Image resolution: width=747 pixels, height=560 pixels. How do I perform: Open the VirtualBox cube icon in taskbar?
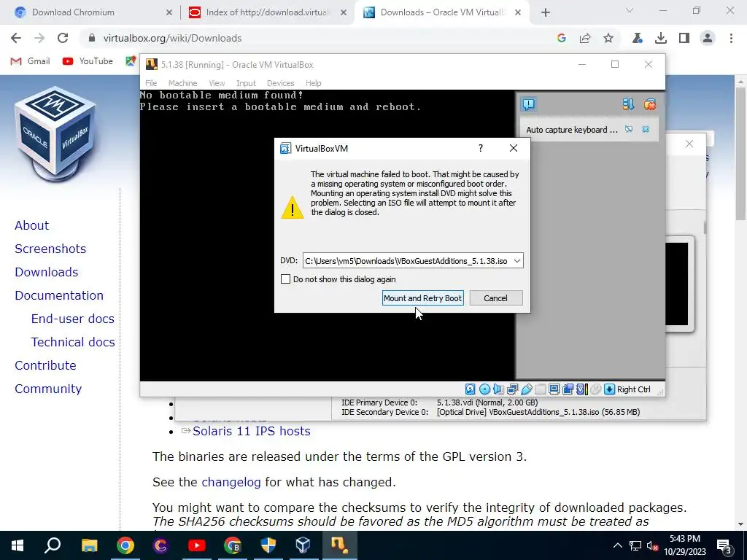point(303,545)
